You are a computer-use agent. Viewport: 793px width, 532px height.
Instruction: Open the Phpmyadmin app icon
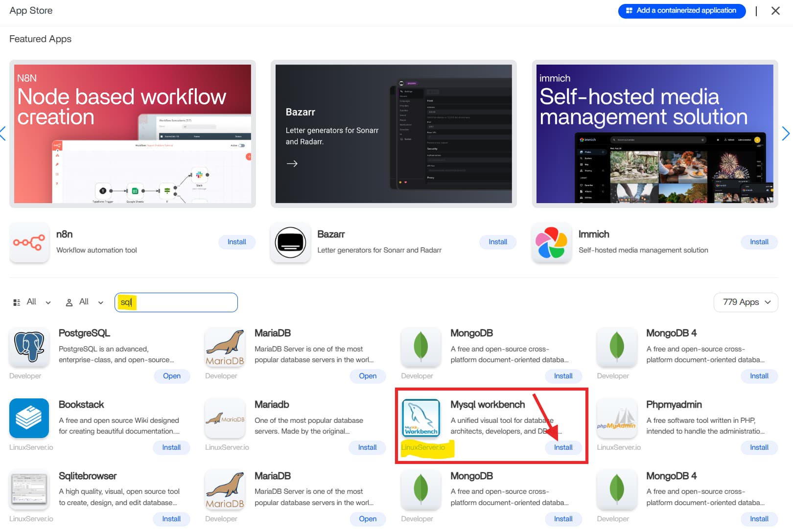click(x=616, y=418)
